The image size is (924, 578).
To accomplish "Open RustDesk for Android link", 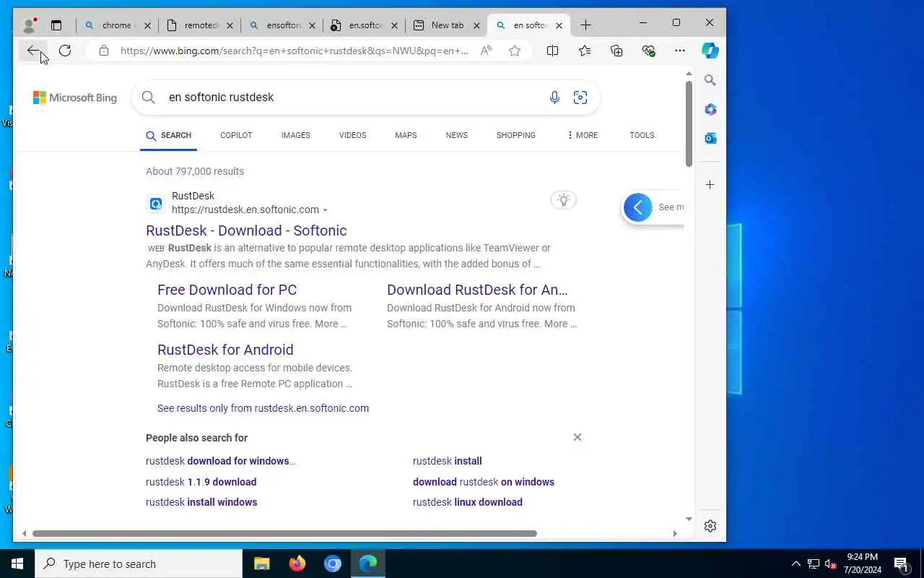I will pyautogui.click(x=225, y=350).
